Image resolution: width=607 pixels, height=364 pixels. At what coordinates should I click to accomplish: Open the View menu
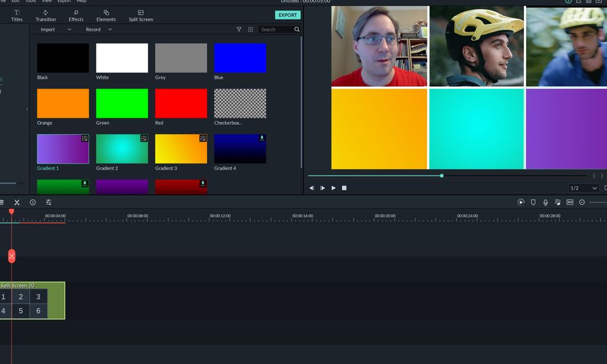coord(47,1)
